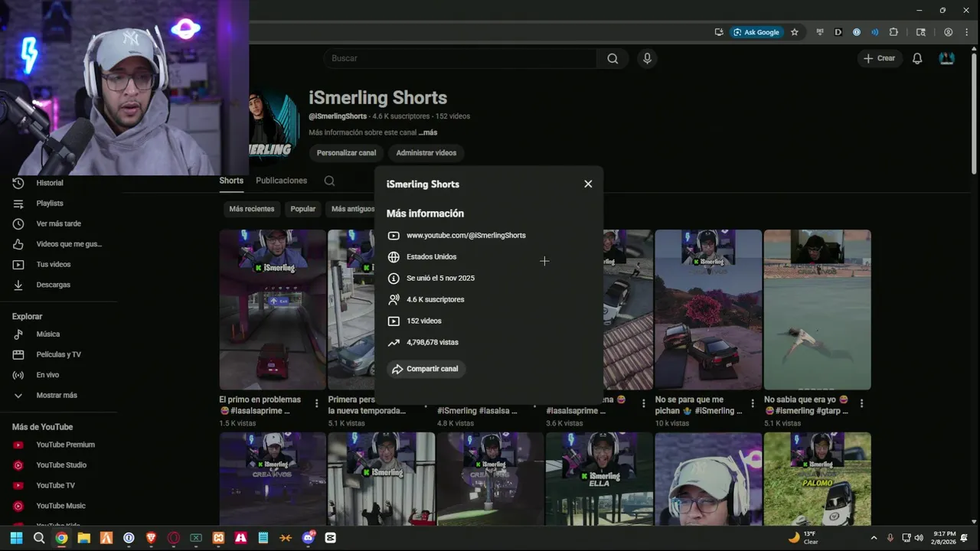Open Windows taskbar search
Image resolution: width=980 pixels, height=551 pixels.
coord(39,538)
